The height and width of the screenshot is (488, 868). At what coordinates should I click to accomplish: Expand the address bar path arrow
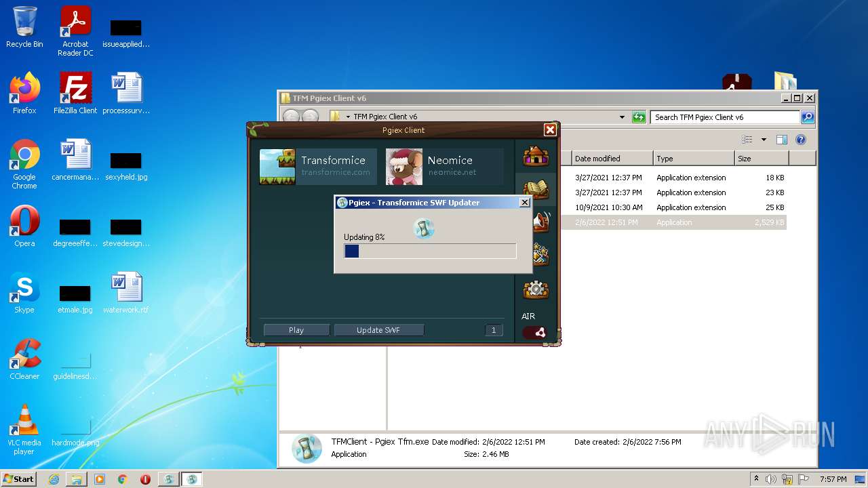point(347,117)
